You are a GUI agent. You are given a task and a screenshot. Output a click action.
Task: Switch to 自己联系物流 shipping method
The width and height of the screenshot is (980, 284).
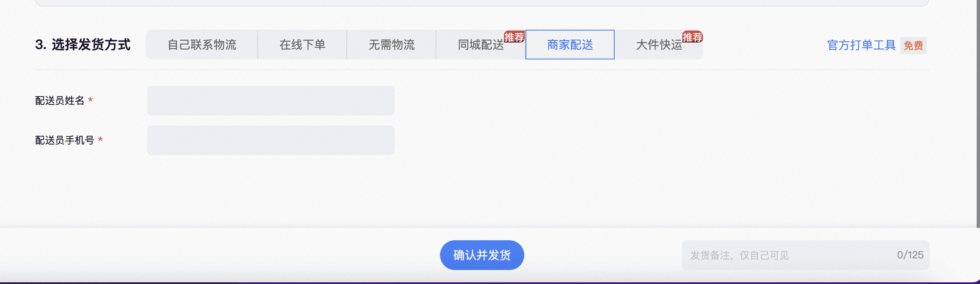click(202, 45)
